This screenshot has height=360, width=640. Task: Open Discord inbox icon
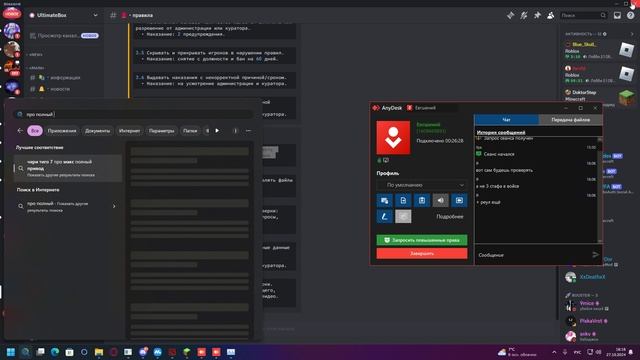click(x=617, y=15)
